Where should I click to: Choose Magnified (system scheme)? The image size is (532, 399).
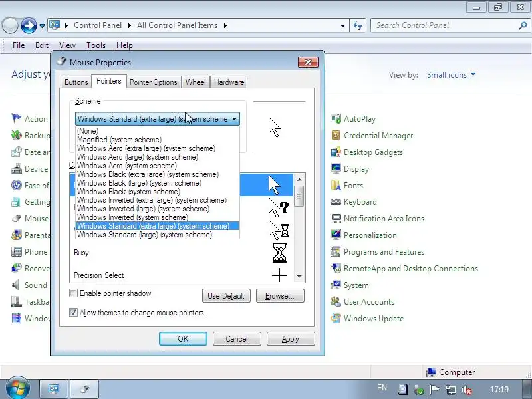[158, 140]
